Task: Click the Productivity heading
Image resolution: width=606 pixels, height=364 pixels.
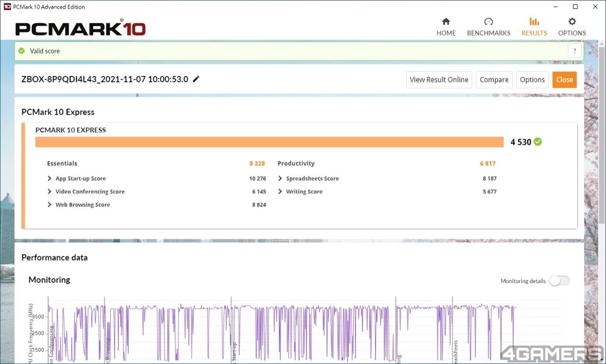Action: [x=296, y=163]
